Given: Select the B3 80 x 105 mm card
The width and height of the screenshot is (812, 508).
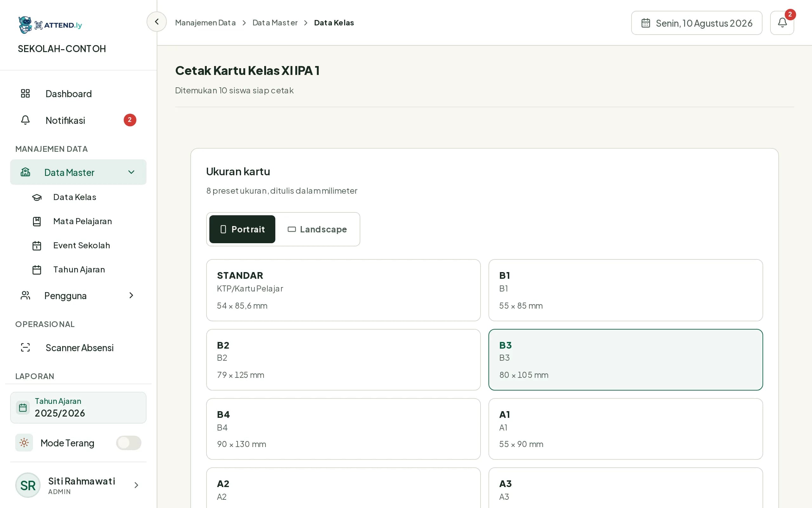Looking at the screenshot, I should [x=625, y=359].
